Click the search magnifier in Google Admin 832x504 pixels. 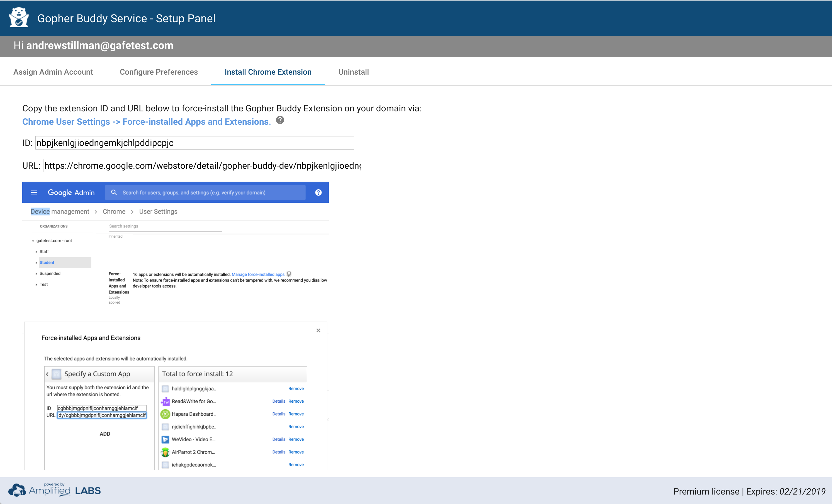(114, 192)
